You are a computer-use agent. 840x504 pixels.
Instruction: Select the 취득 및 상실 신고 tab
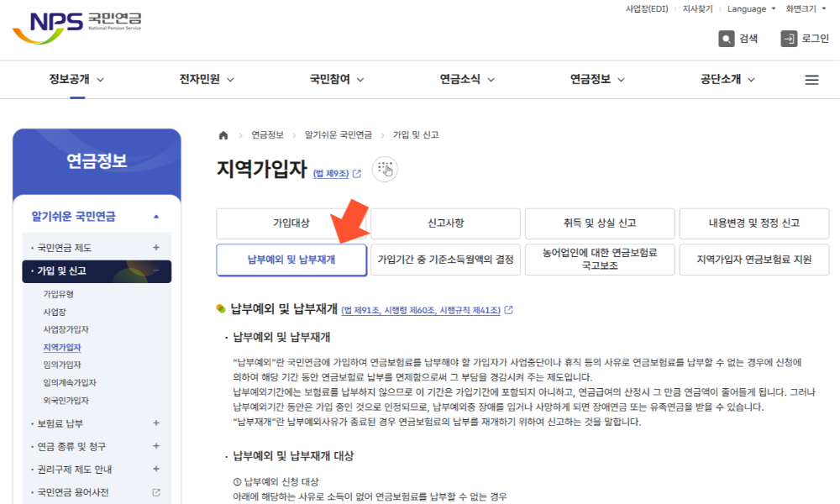point(599,223)
